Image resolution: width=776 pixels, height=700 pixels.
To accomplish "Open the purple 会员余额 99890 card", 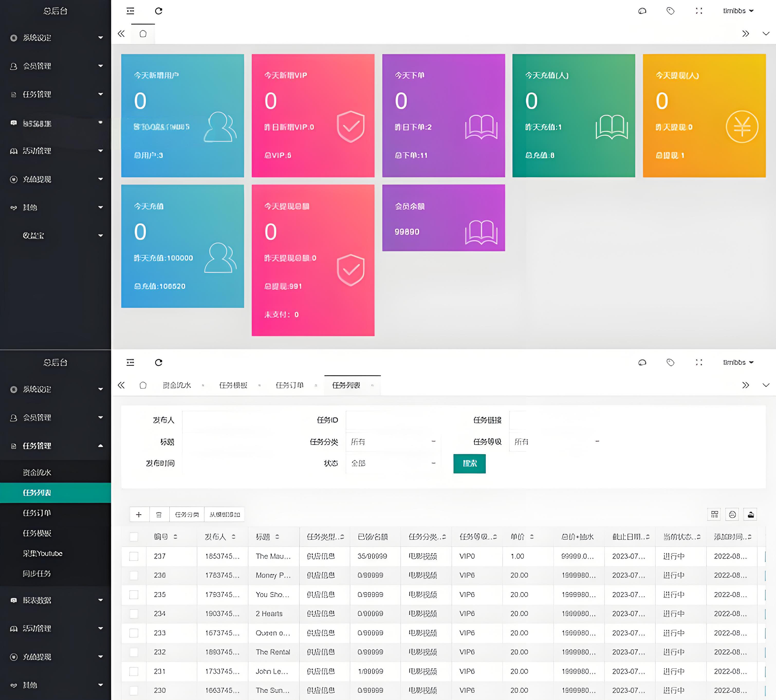I will [x=444, y=218].
